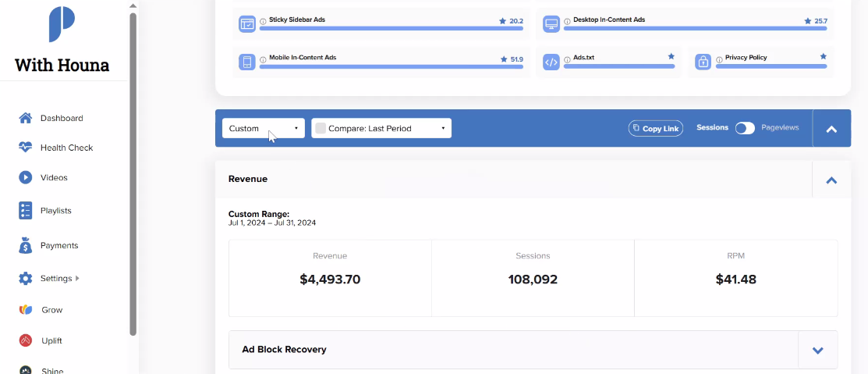The image size is (868, 374).
Task: Open the Compare: Last Period dropdown arrow
Action: [x=444, y=129]
